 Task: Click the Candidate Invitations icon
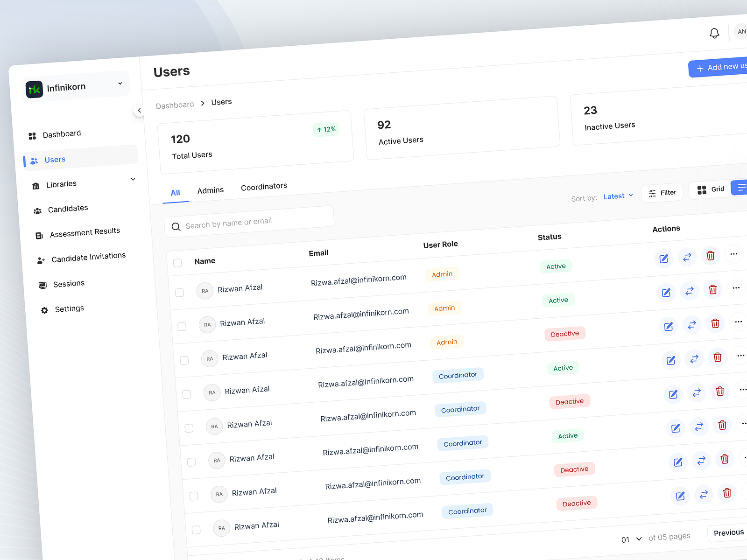click(x=41, y=260)
